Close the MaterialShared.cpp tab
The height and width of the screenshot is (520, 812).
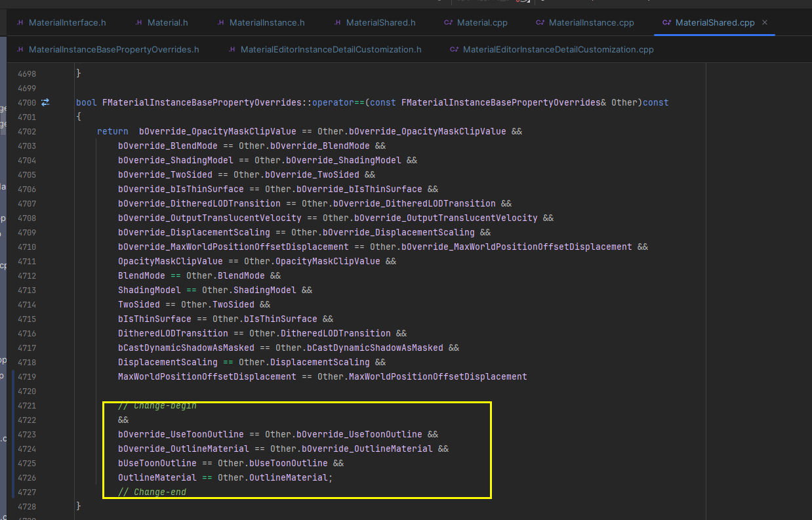click(x=764, y=22)
